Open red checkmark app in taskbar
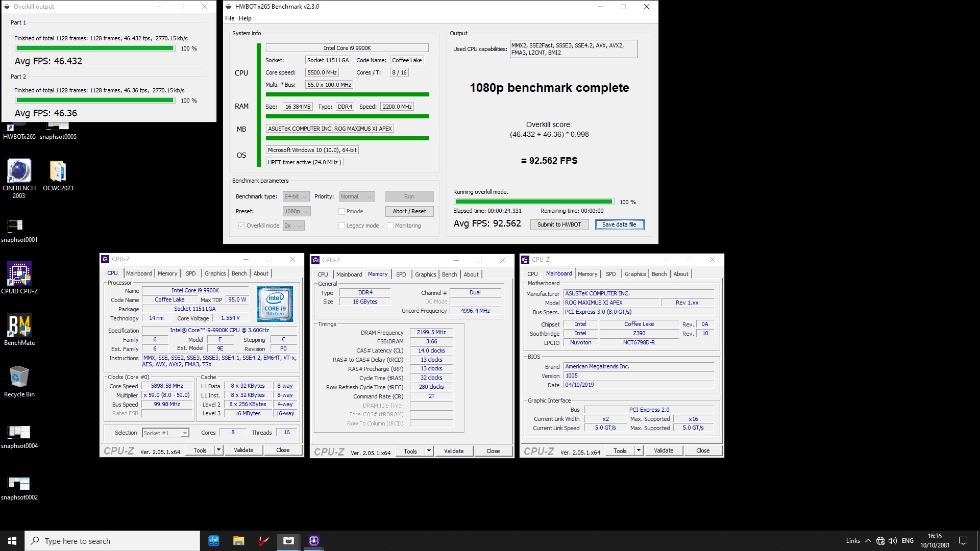 [x=263, y=541]
